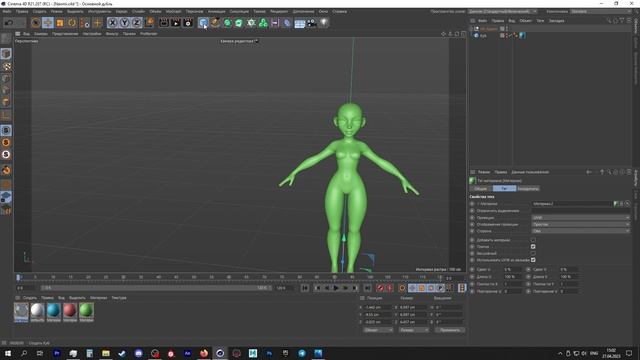Viewport: 640px width, 360px height.
Task: Switch to the Координаты tab
Action: click(x=528, y=189)
